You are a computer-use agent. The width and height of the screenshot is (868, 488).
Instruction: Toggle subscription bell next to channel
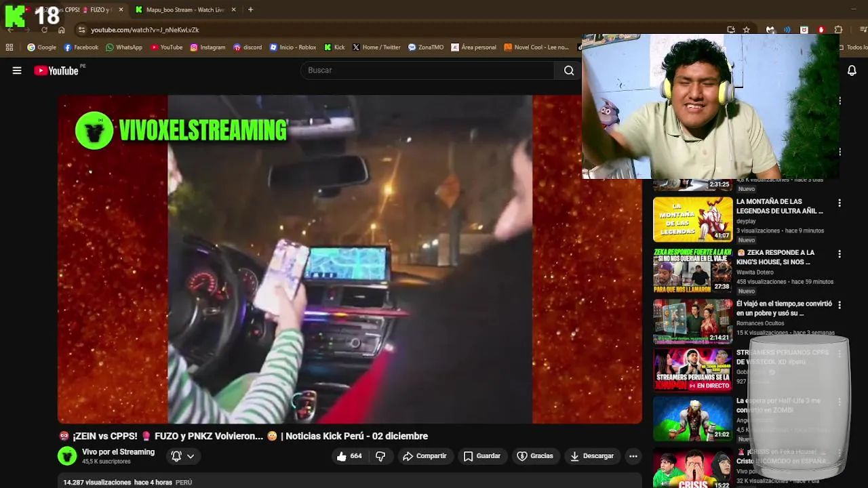click(176, 456)
